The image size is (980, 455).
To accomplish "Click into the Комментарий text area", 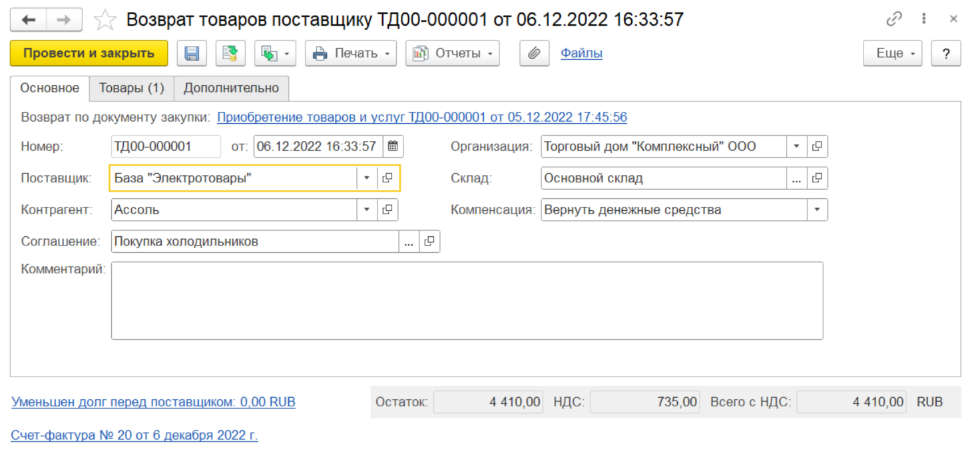I will [x=466, y=301].
